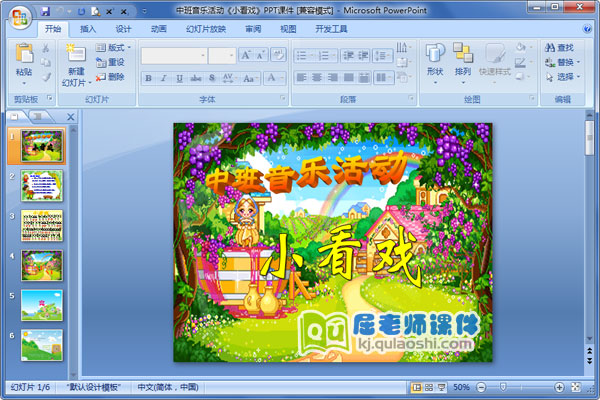Click the Office button logo
This screenshot has width=600, height=400.
[18, 16]
